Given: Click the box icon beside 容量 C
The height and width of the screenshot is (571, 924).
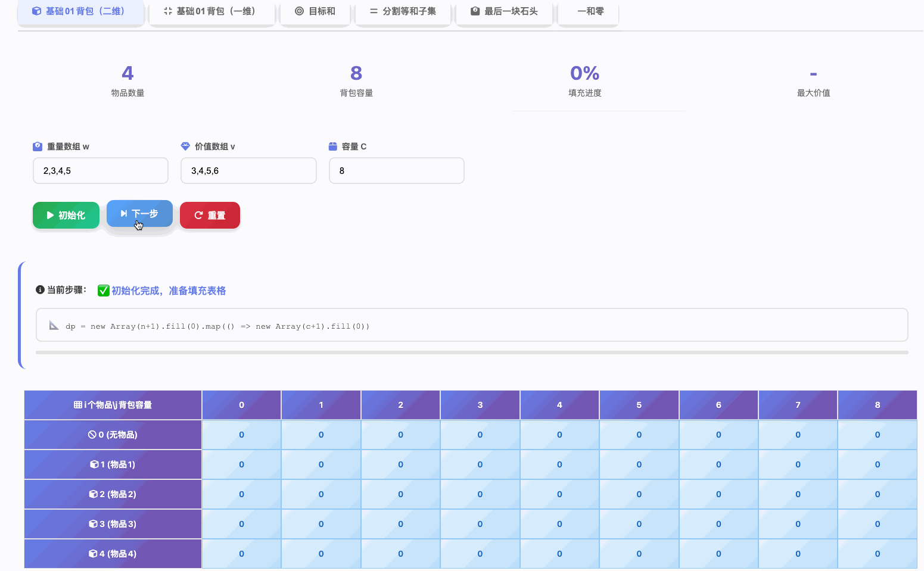Looking at the screenshot, I should (332, 146).
